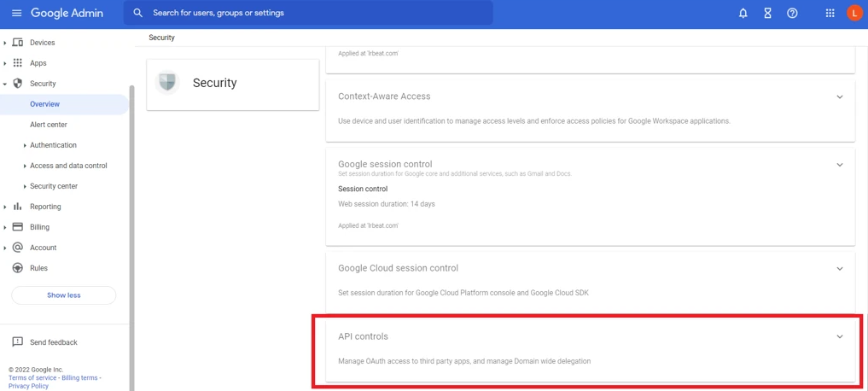868x391 pixels.
Task: Open the tasks hourglass icon
Action: pos(767,13)
